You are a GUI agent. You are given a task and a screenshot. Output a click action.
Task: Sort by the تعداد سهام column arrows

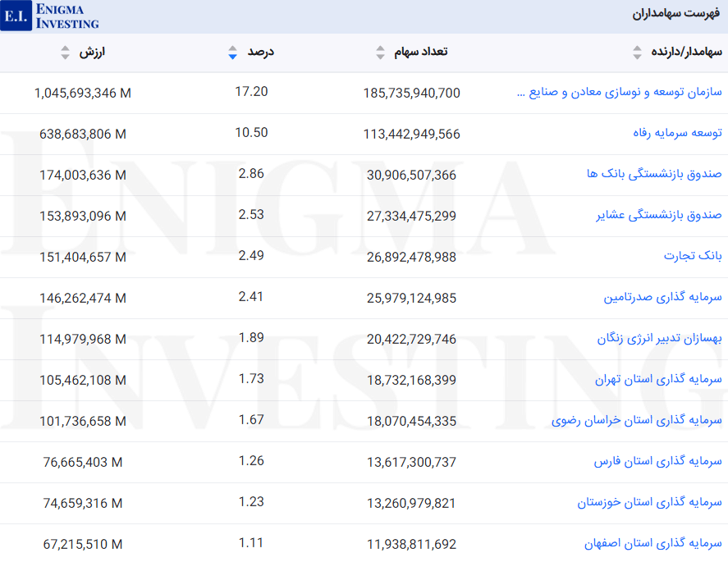[380, 53]
